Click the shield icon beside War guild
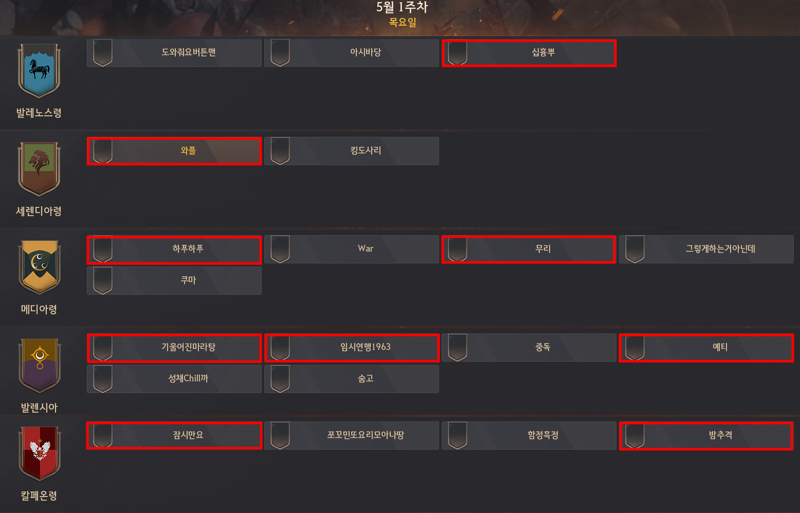The image size is (800, 513). 280,249
